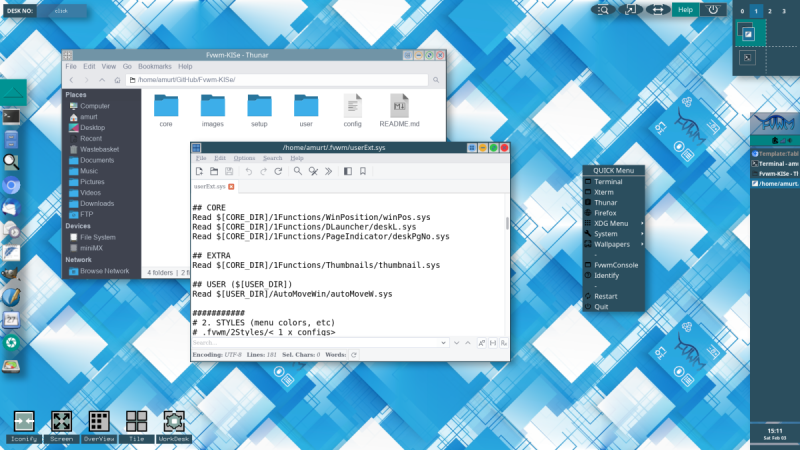The width and height of the screenshot is (800, 450).
Task: Click the bookmark icon in editor toolbar
Action: tap(363, 171)
